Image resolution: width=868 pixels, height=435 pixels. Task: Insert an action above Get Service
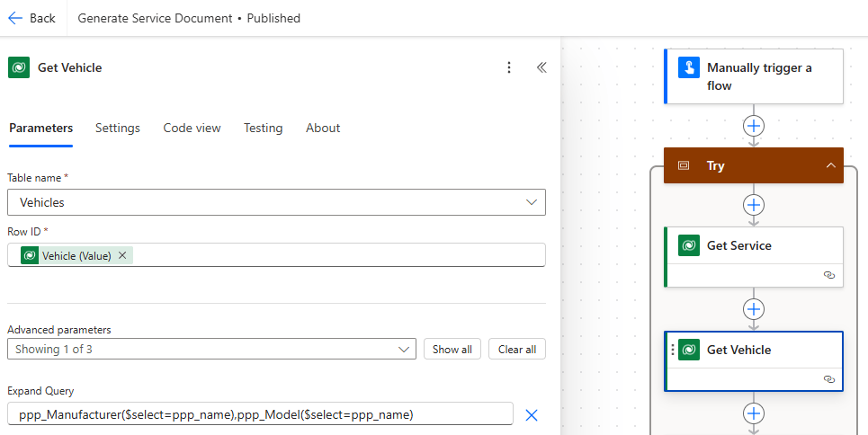click(754, 205)
